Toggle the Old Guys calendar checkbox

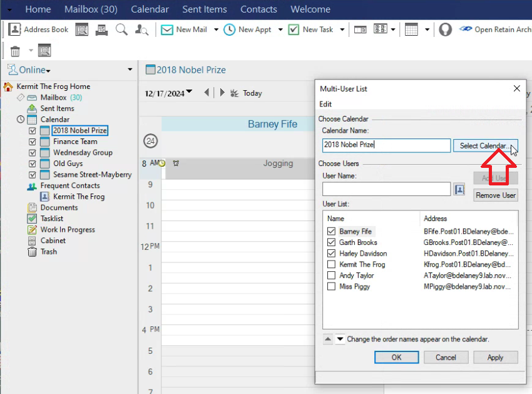tap(33, 163)
